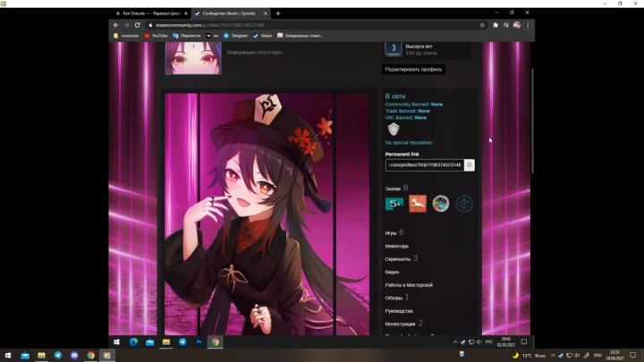Open the Chrome three-dot menu
The width and height of the screenshot is (644, 362).
click(x=528, y=25)
